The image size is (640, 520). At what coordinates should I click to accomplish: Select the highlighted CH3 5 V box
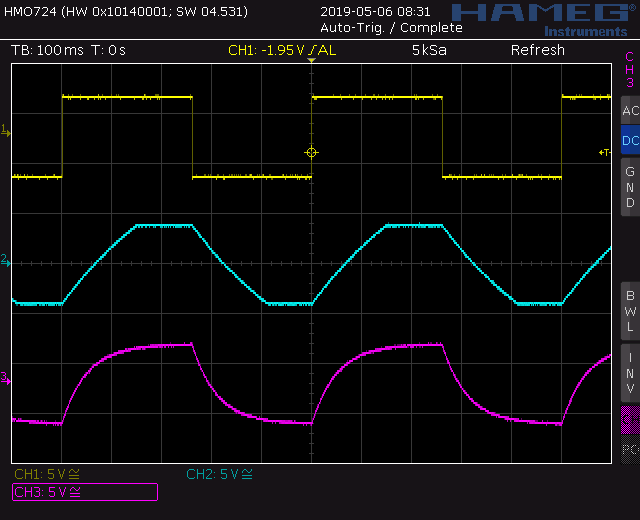coord(85,492)
